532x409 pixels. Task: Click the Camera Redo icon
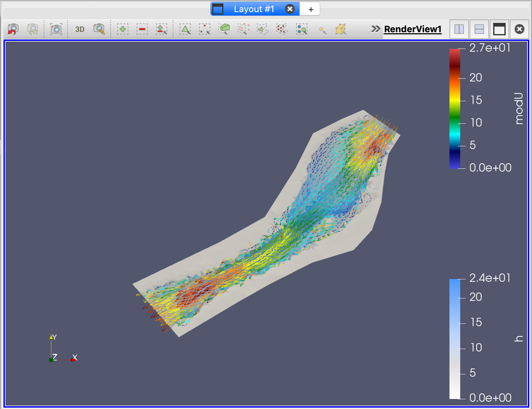pyautogui.click(x=32, y=29)
